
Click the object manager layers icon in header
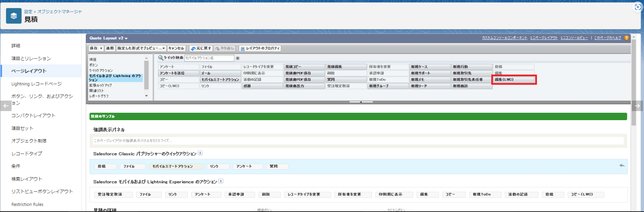[14, 16]
